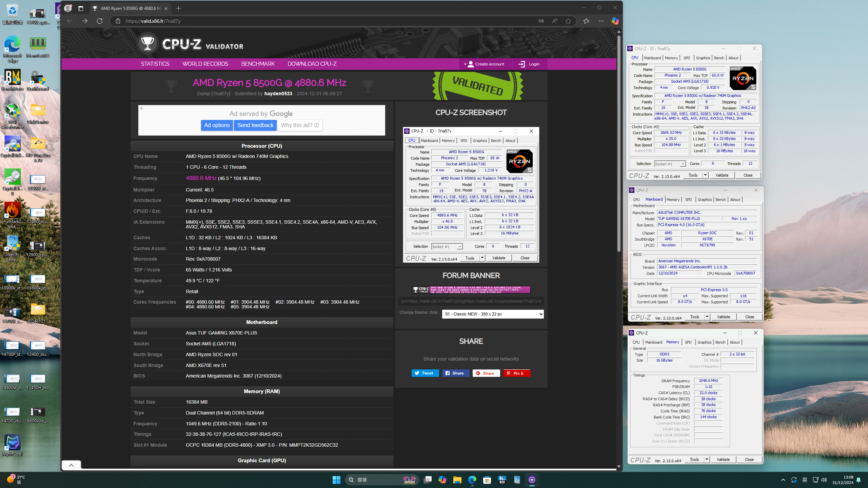Open new browser tab with plus icon

pyautogui.click(x=179, y=8)
